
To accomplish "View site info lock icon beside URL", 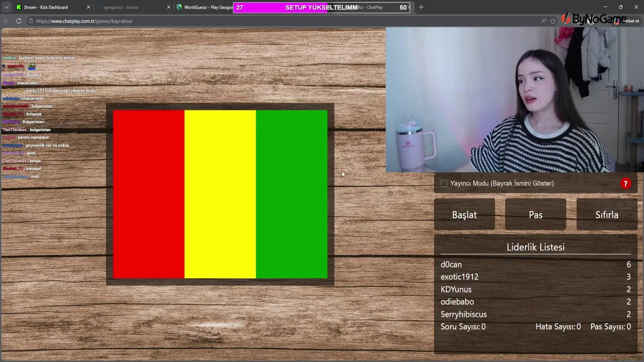I will [31, 21].
